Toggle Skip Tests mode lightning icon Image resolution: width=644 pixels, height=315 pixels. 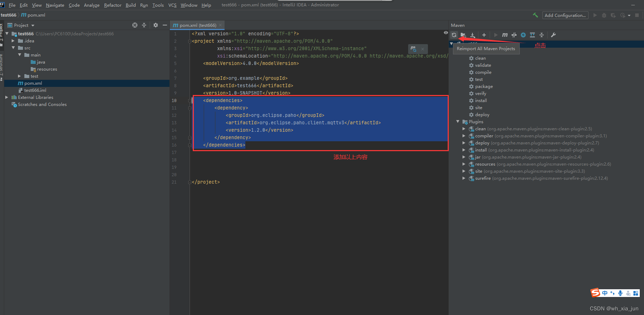tap(523, 35)
